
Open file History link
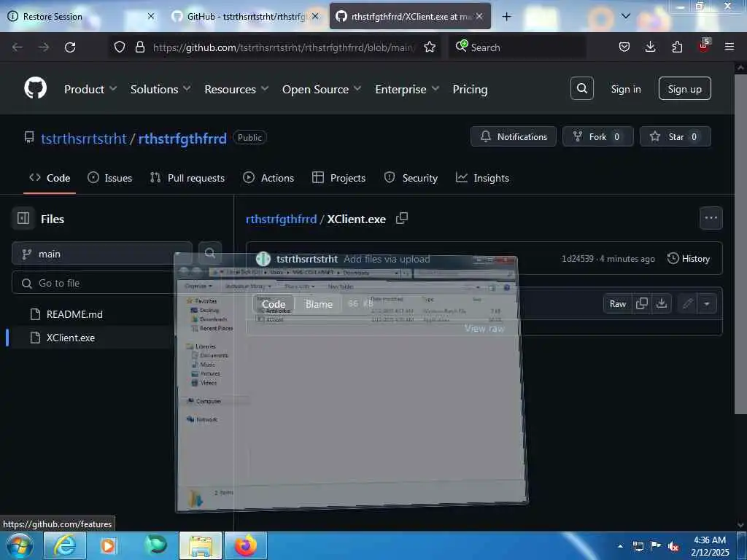(x=689, y=259)
